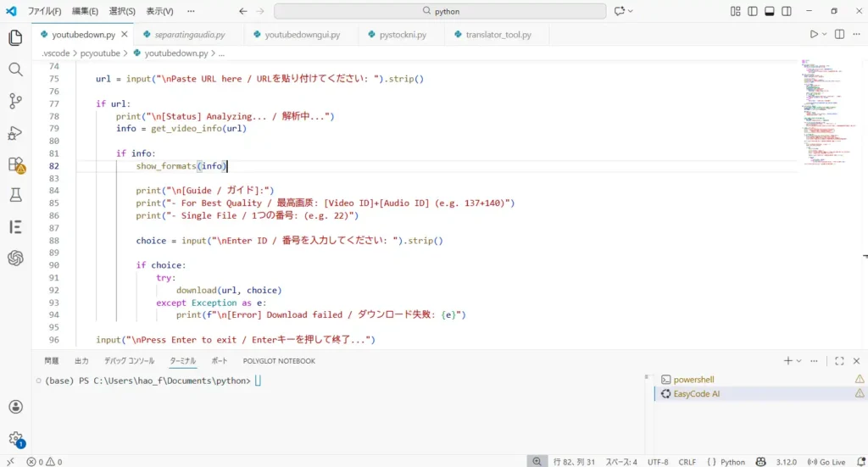Open the Search view in activity bar
This screenshot has width=868, height=467.
15,69
